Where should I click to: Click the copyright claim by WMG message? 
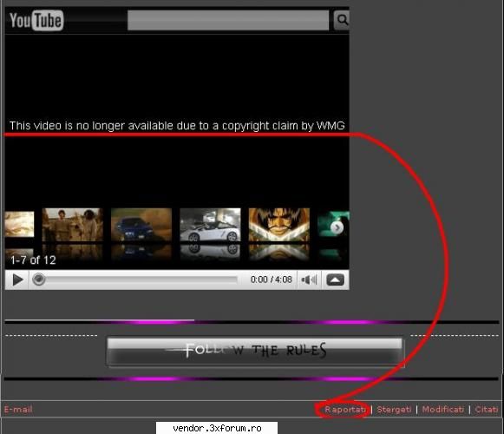click(177, 126)
